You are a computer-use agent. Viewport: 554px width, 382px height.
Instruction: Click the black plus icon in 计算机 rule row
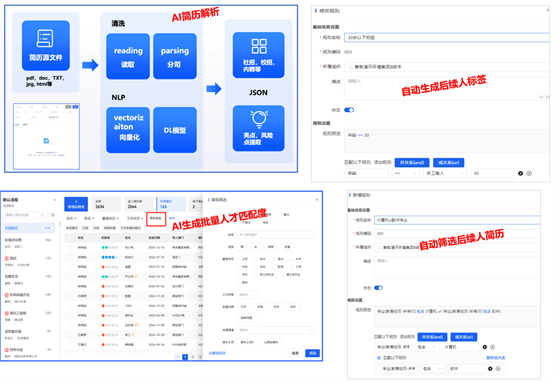pos(485,347)
